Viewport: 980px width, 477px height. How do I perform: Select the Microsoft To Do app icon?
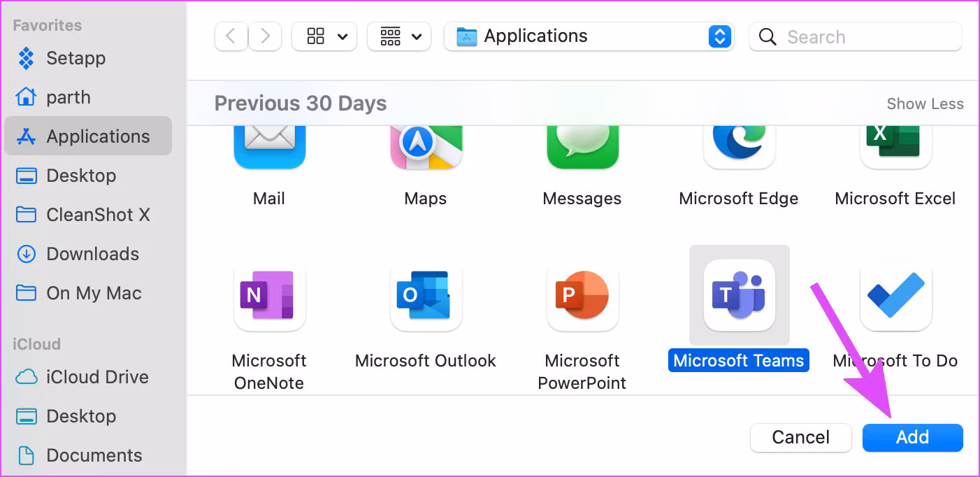(x=895, y=295)
